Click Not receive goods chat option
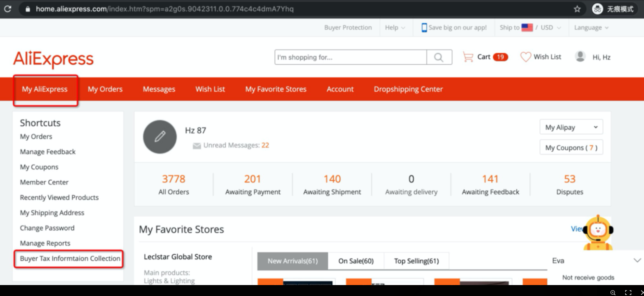 [588, 278]
